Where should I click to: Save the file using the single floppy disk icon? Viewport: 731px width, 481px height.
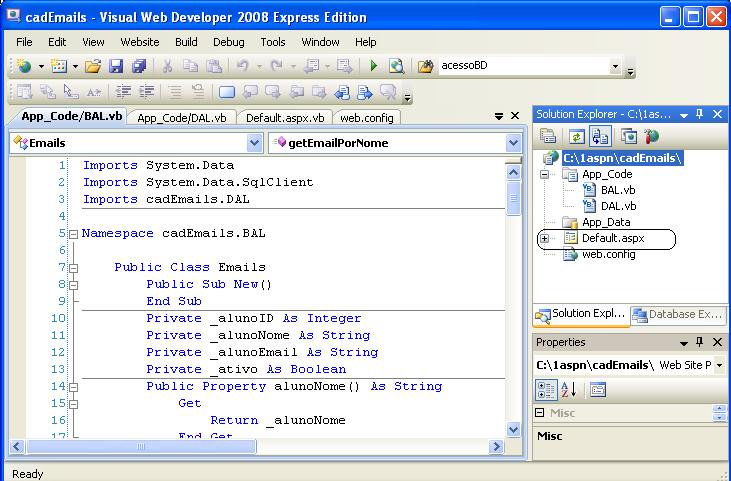pyautogui.click(x=116, y=66)
